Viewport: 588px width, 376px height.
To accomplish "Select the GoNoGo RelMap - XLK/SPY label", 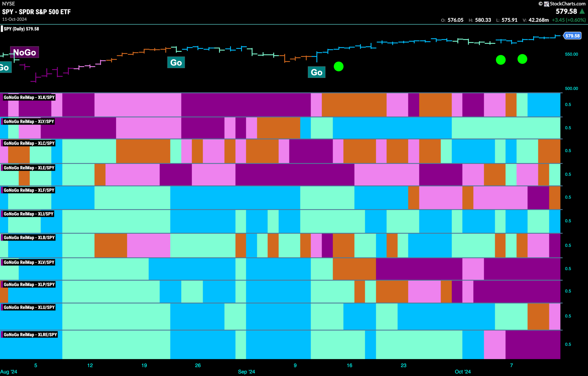I will 29,97.
